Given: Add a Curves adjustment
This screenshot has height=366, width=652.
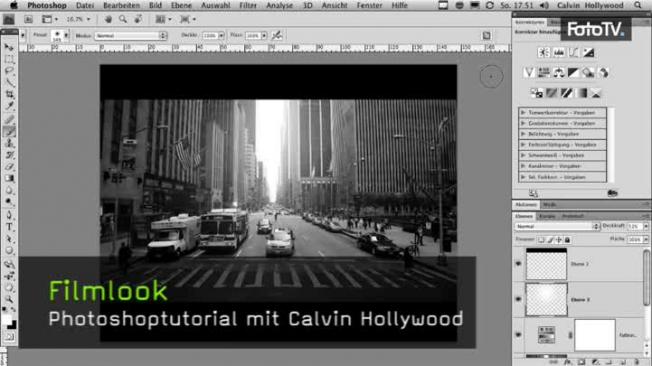Looking at the screenshot, I should (x=573, y=52).
